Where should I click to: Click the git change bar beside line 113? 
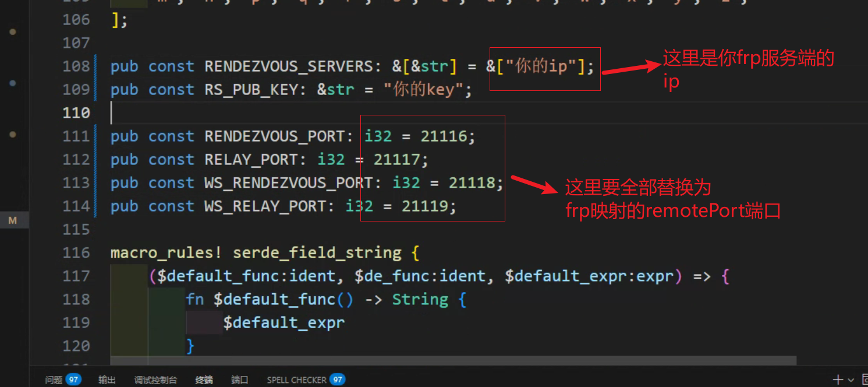tap(95, 183)
